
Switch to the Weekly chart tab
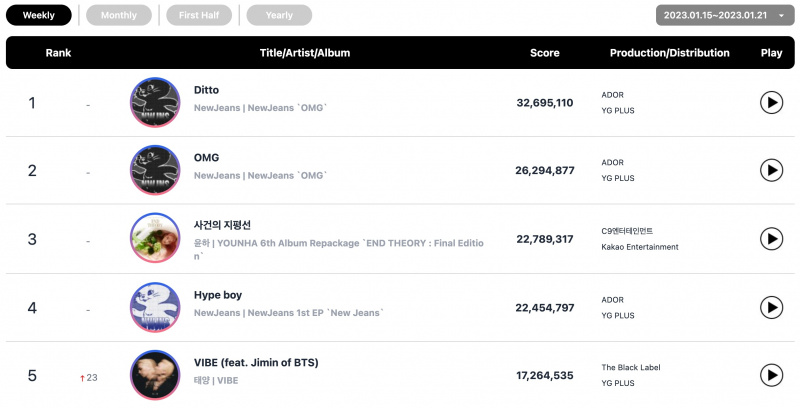(39, 15)
